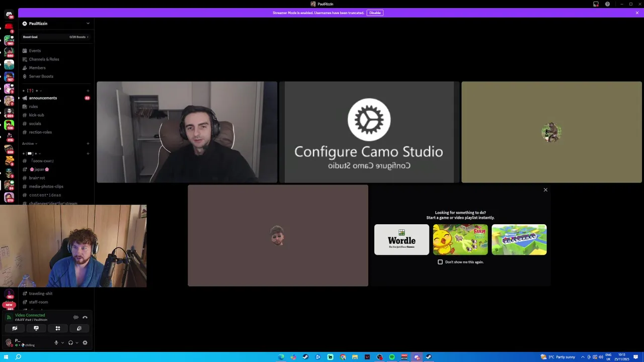Click the NEW unread mentions badge

9,305
